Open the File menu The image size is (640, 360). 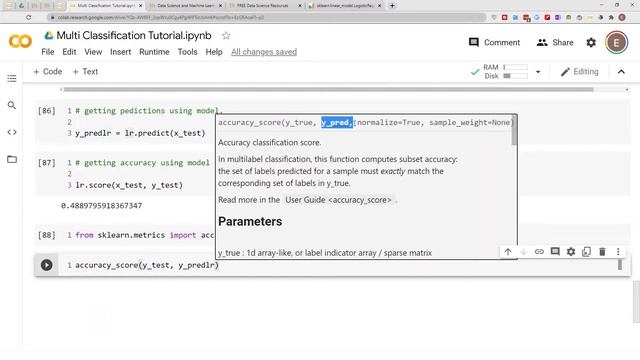47,52
